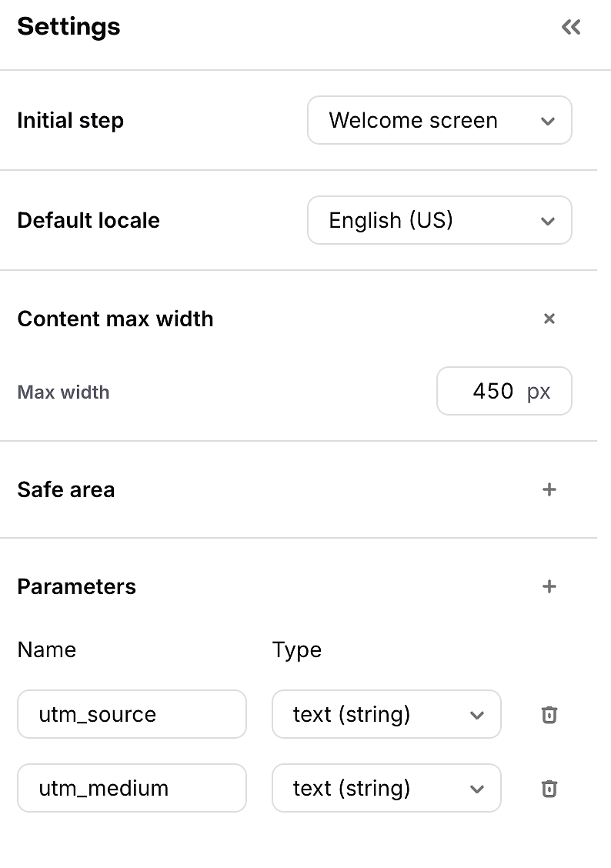Collapse the Settings panel with double chevron
Screen dimensions: 611x868
pos(571,27)
